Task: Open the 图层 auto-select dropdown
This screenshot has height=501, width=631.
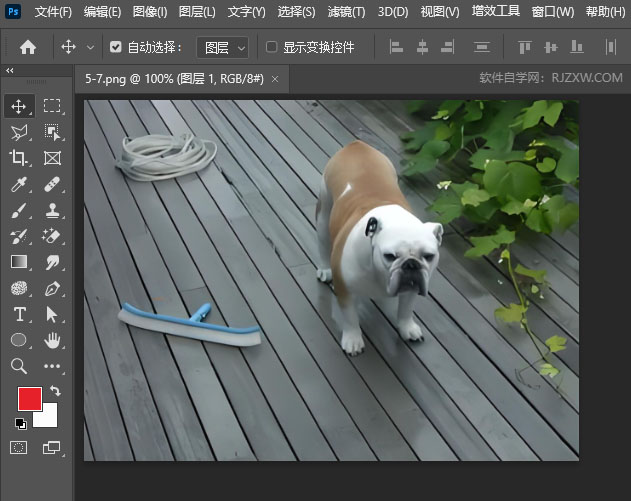Action: tap(223, 48)
